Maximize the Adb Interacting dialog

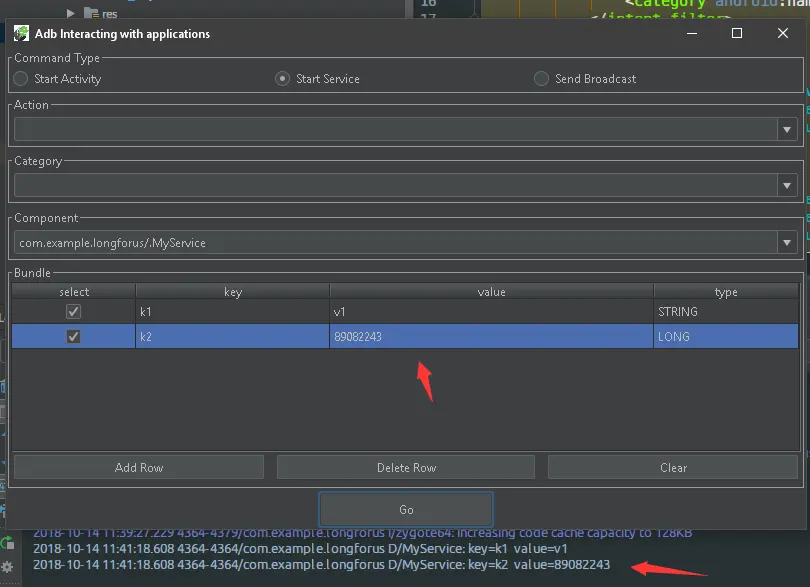click(737, 34)
